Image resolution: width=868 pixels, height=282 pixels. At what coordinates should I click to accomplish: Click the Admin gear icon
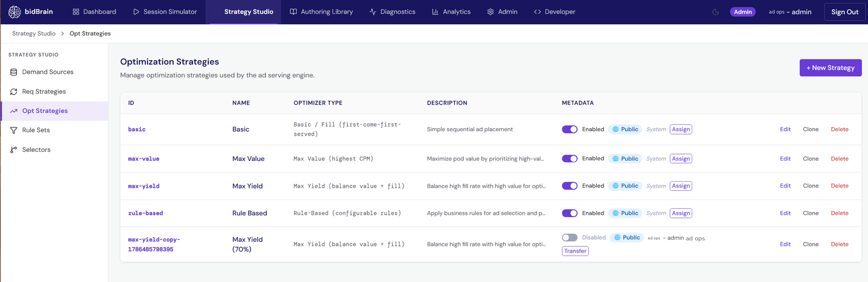point(490,12)
